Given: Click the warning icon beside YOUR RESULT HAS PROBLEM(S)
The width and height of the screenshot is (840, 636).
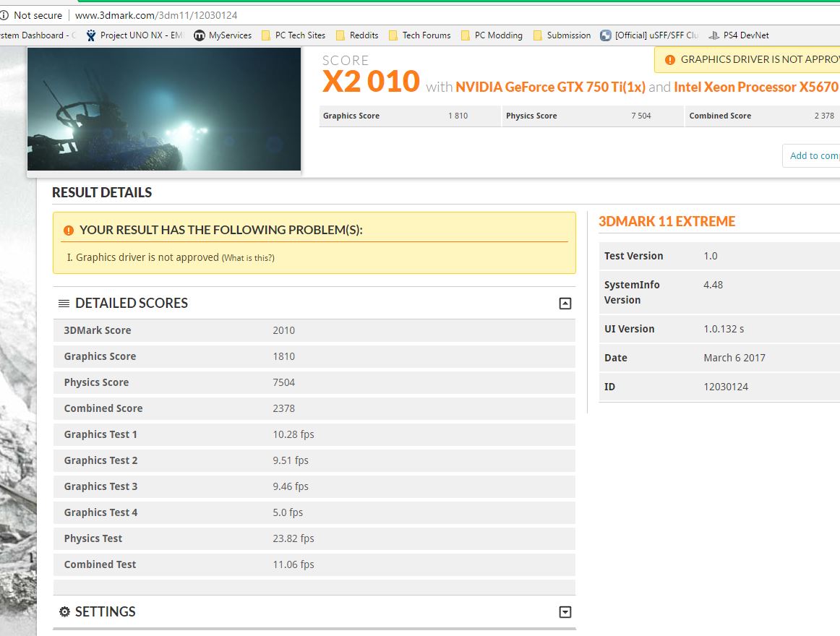Looking at the screenshot, I should [69, 231].
